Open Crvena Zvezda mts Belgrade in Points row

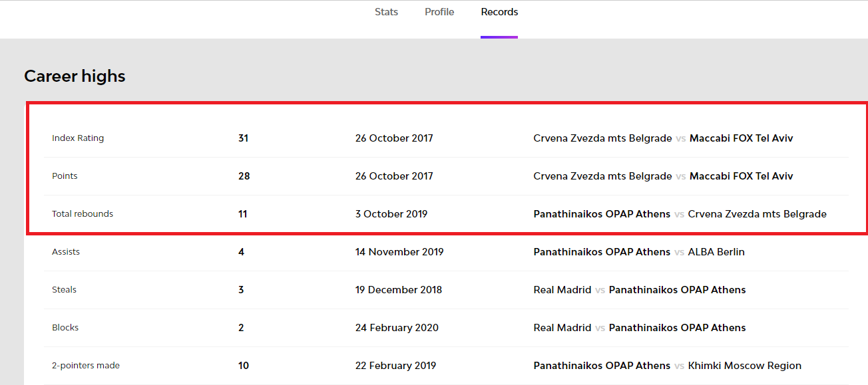(x=602, y=176)
